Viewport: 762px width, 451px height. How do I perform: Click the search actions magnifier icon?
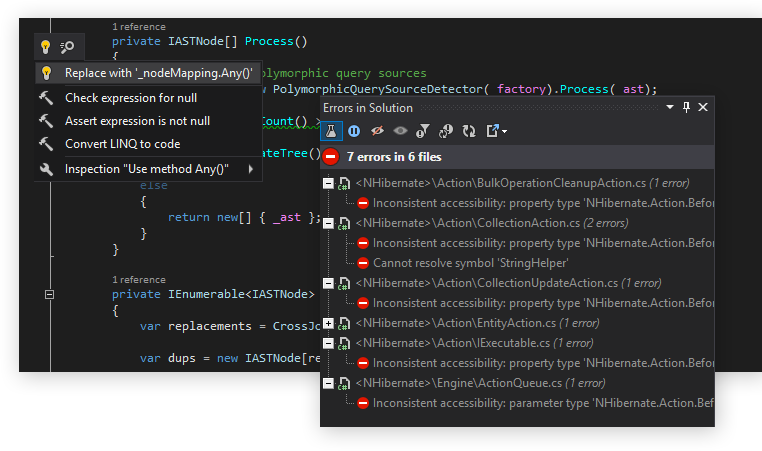(x=68, y=47)
